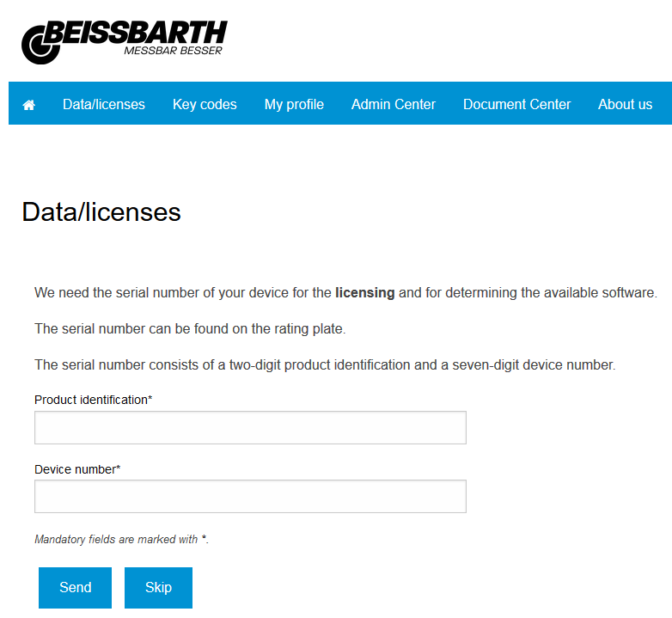Click the circular Beissbarth wheel emblem

pos(40,44)
